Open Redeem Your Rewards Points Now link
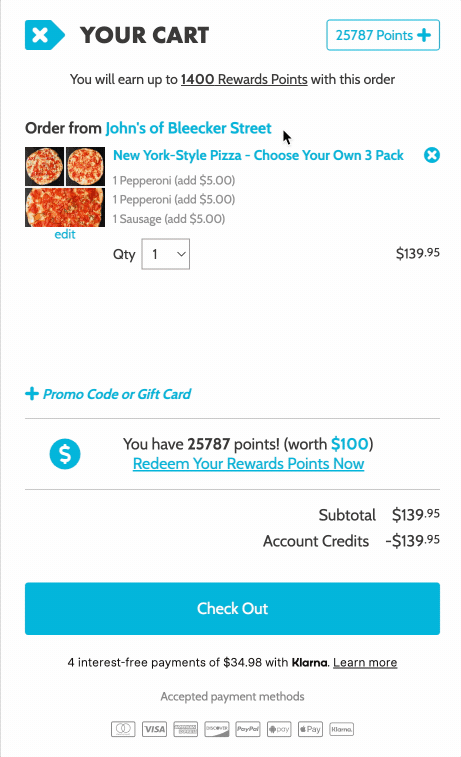461x757 pixels. click(x=248, y=463)
